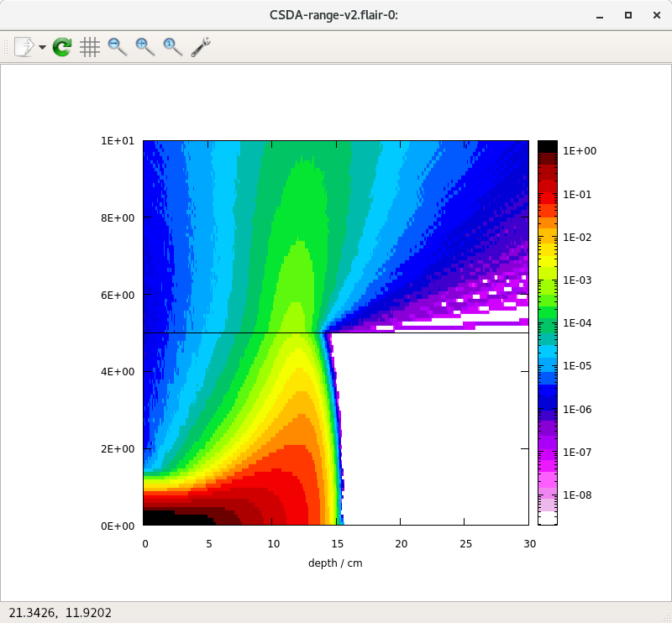Toggle the plot grid icon

click(x=90, y=47)
